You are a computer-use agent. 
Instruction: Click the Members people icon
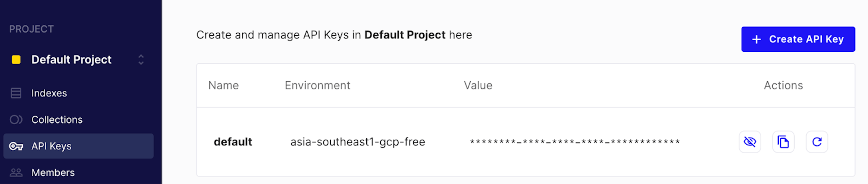[16, 172]
